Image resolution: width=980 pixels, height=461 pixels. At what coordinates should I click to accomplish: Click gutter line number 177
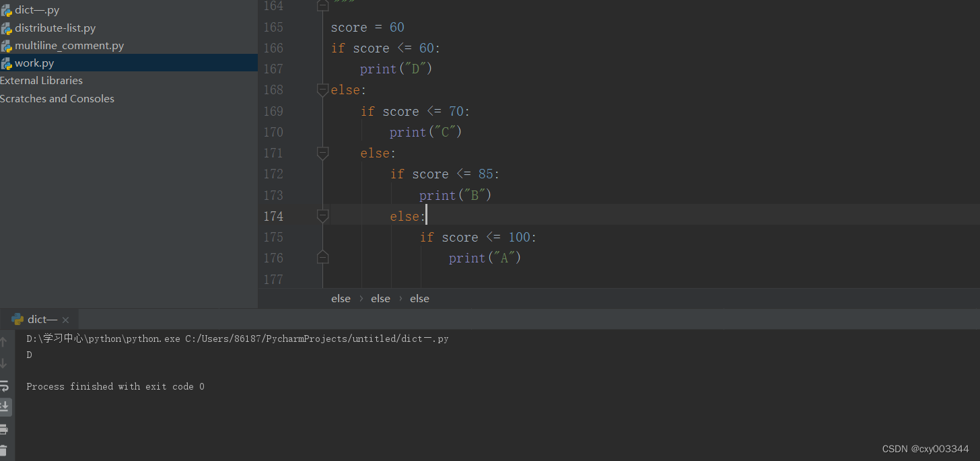pyautogui.click(x=273, y=279)
